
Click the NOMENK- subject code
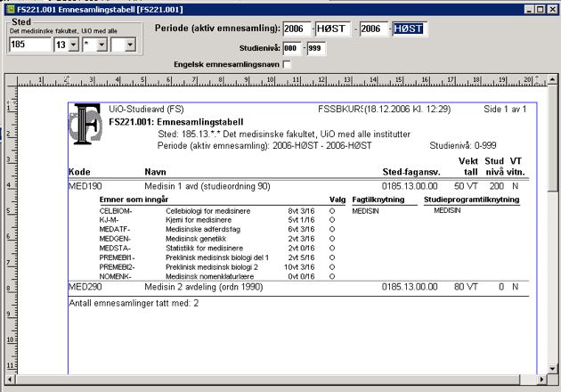click(x=115, y=276)
